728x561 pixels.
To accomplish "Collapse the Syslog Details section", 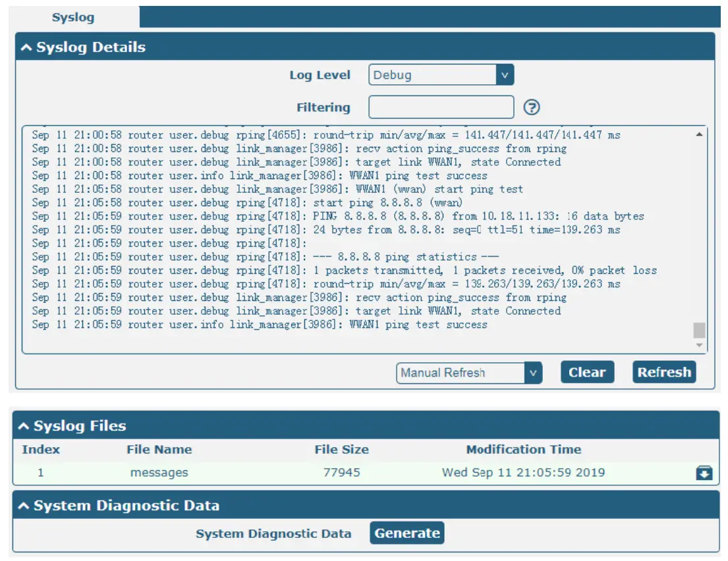I will point(27,47).
